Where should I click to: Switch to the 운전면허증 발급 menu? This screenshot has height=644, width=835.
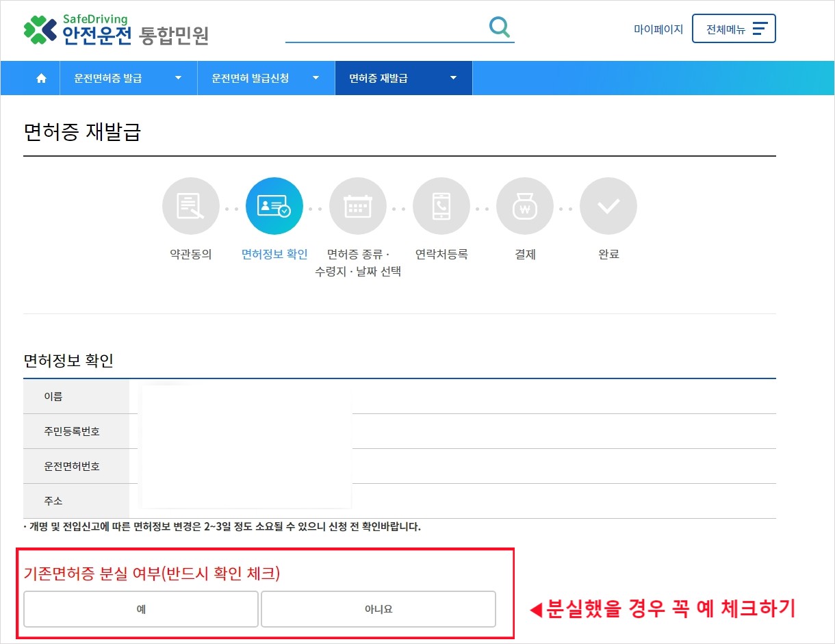(x=110, y=77)
